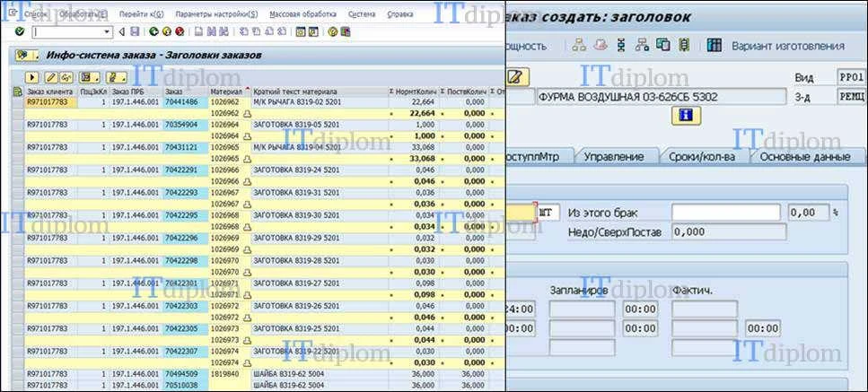This screenshot has width=868, height=392.
Task: Open the Список menu
Action: click(x=36, y=14)
